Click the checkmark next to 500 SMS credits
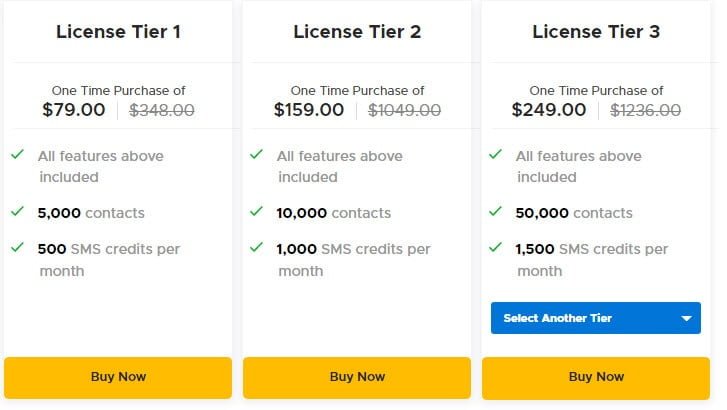This screenshot has height=410, width=727. pos(18,247)
